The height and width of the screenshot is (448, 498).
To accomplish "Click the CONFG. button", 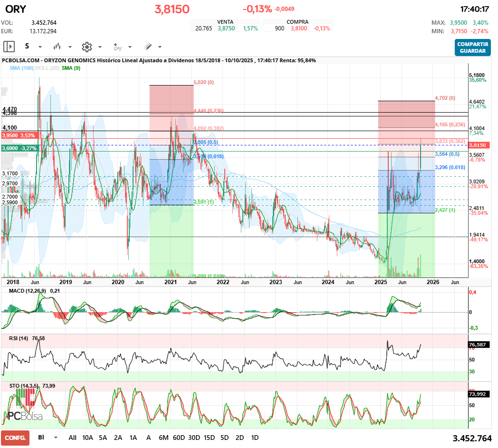I will [15, 438].
